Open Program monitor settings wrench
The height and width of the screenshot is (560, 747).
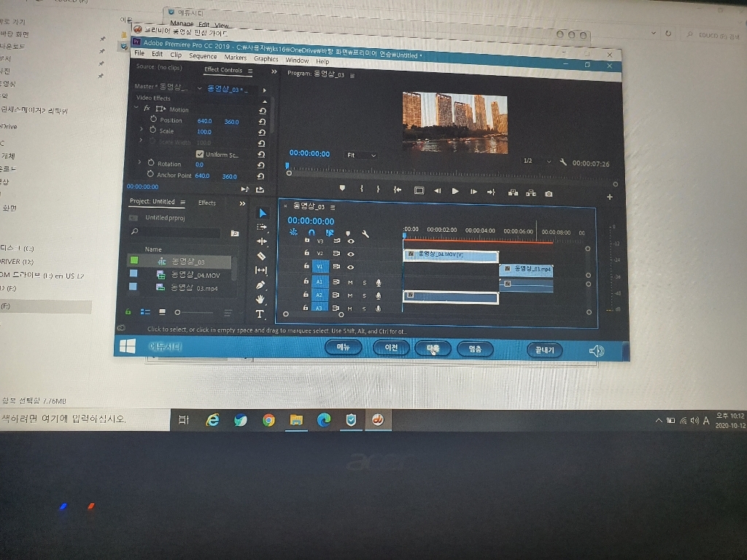pyautogui.click(x=563, y=162)
